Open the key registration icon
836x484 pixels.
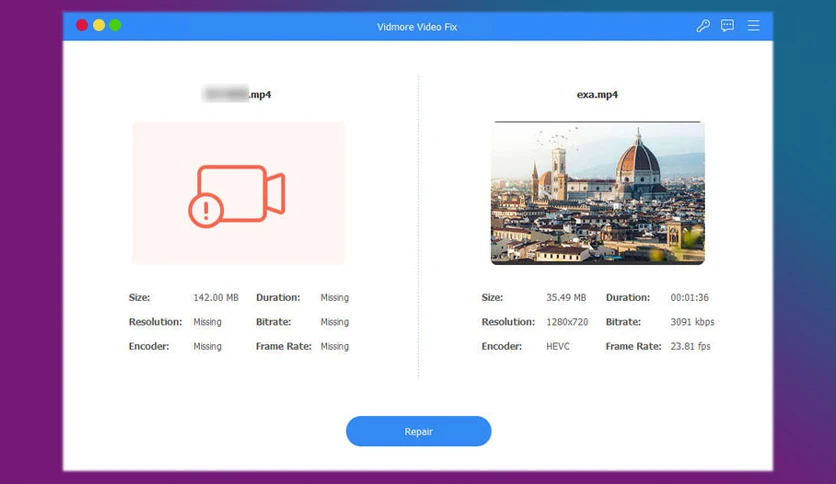tap(703, 26)
